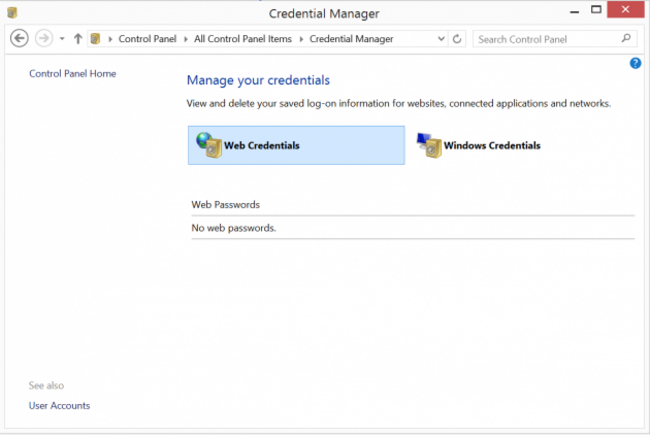Expand the chevron after All Control Panel Items
This screenshot has height=436, width=650.
[x=301, y=39]
